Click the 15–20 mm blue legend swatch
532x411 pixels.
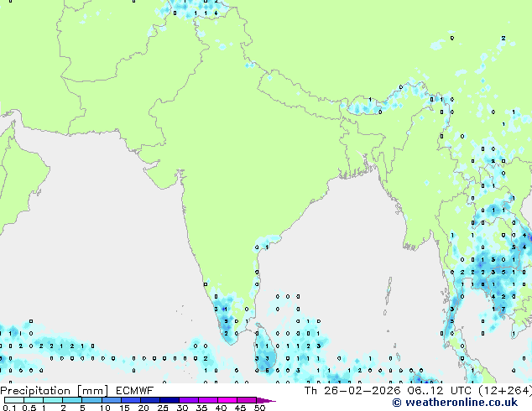pyautogui.click(x=130, y=400)
